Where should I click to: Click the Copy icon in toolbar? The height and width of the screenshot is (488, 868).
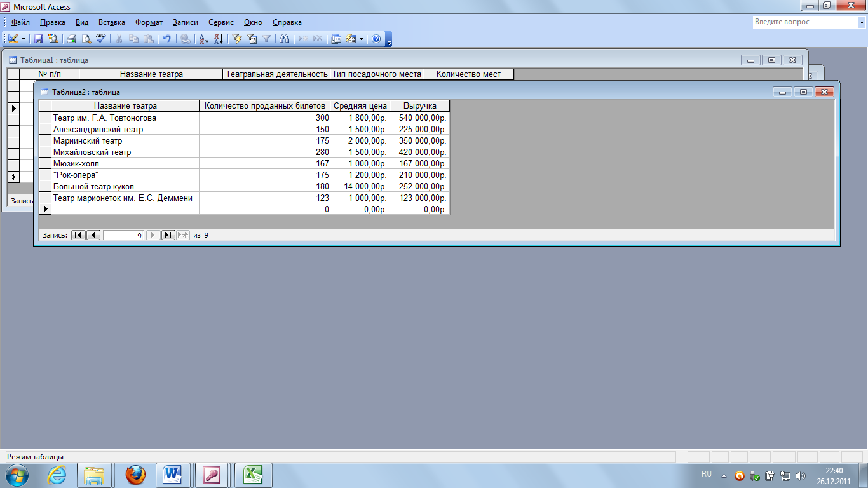(133, 39)
